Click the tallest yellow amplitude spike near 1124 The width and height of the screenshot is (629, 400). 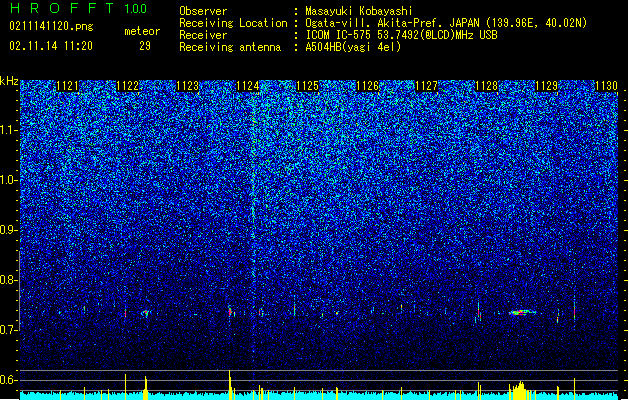pos(230,385)
